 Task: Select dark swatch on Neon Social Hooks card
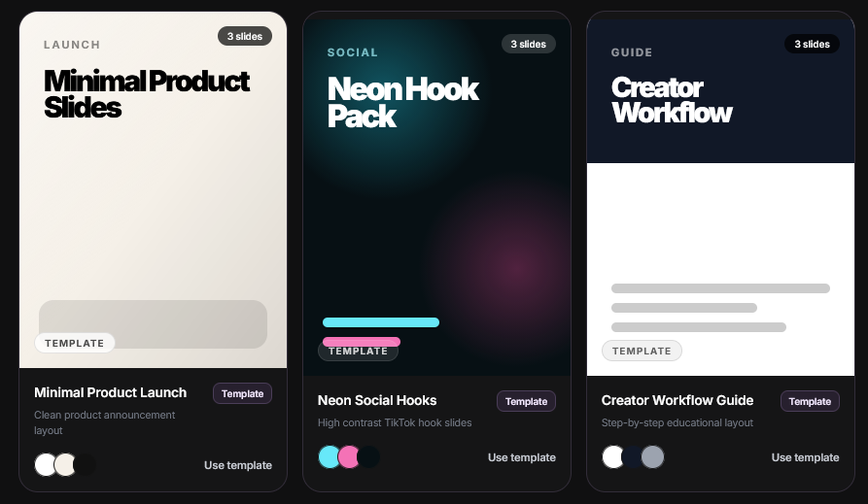coord(368,457)
